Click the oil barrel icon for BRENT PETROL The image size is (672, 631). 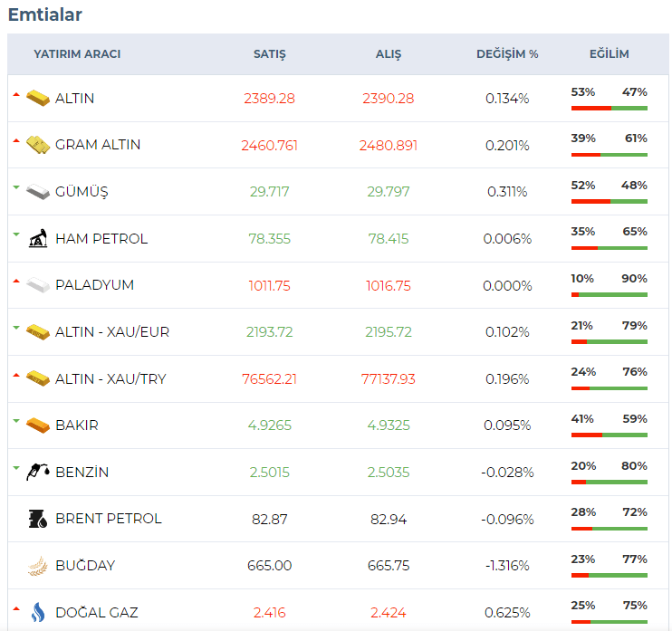[x=37, y=519]
